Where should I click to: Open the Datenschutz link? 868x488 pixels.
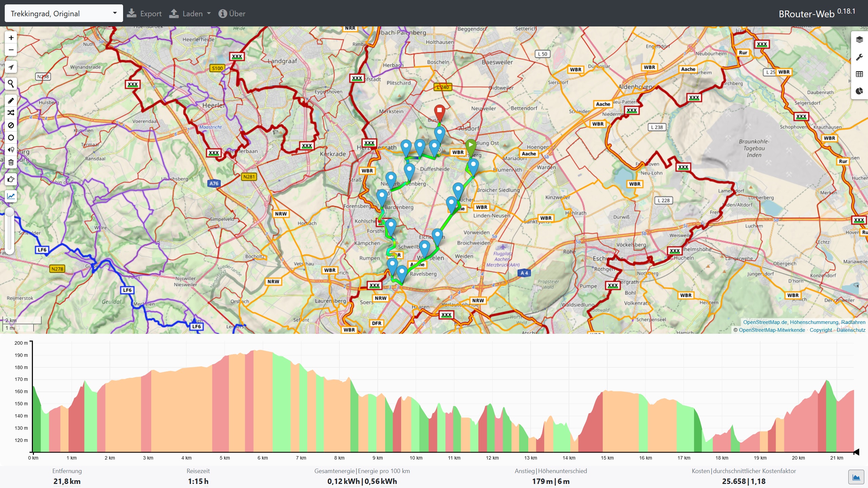click(851, 330)
